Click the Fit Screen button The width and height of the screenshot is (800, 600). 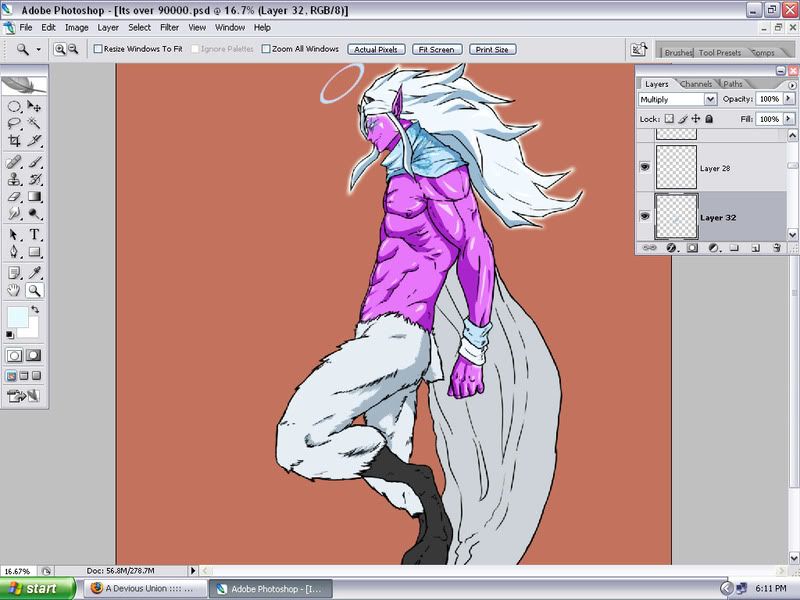click(437, 49)
